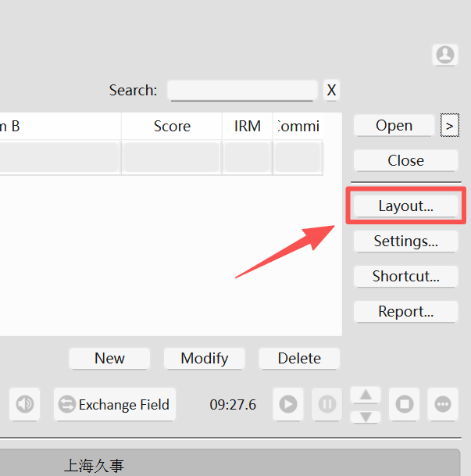Click the Score column header

click(172, 126)
